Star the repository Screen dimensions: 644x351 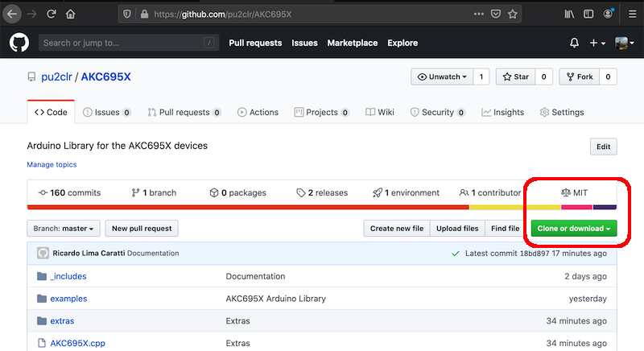[x=516, y=76]
